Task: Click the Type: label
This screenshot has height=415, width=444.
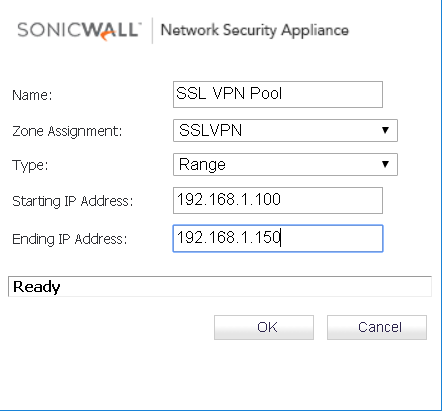Action: [x=30, y=165]
